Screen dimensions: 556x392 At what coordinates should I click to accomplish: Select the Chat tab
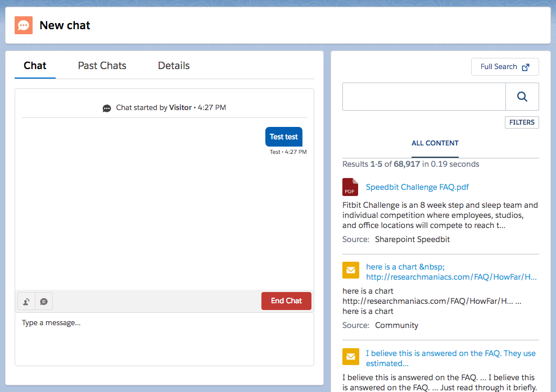(35, 66)
